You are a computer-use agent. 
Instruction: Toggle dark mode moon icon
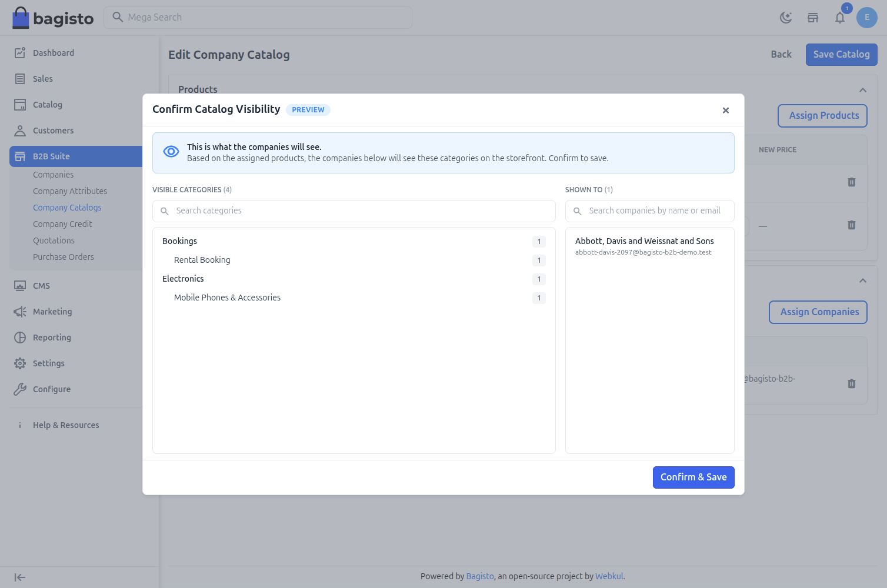[x=786, y=18]
